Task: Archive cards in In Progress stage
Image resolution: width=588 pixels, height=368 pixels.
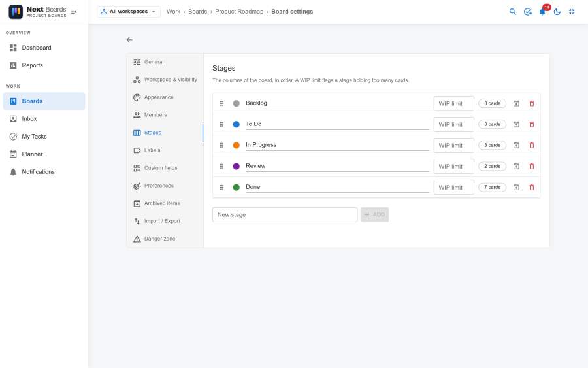Action: (516, 146)
